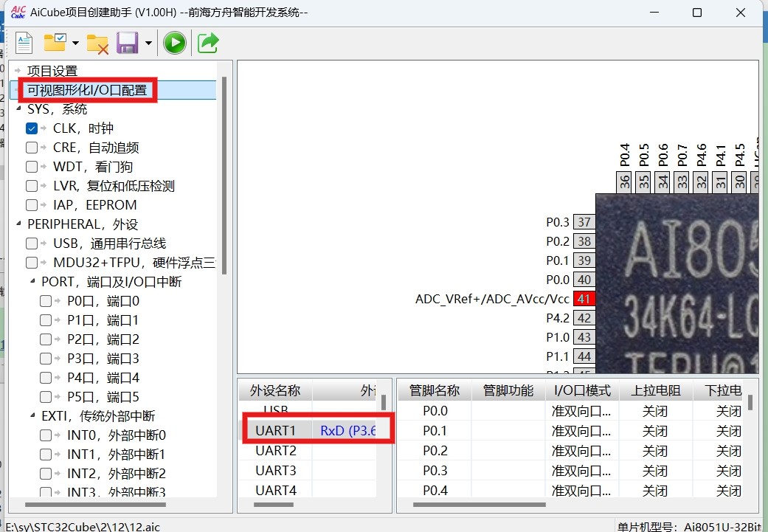Screen dimensions: 768x532
Task: Open project using the folder icon
Action: click(55, 43)
